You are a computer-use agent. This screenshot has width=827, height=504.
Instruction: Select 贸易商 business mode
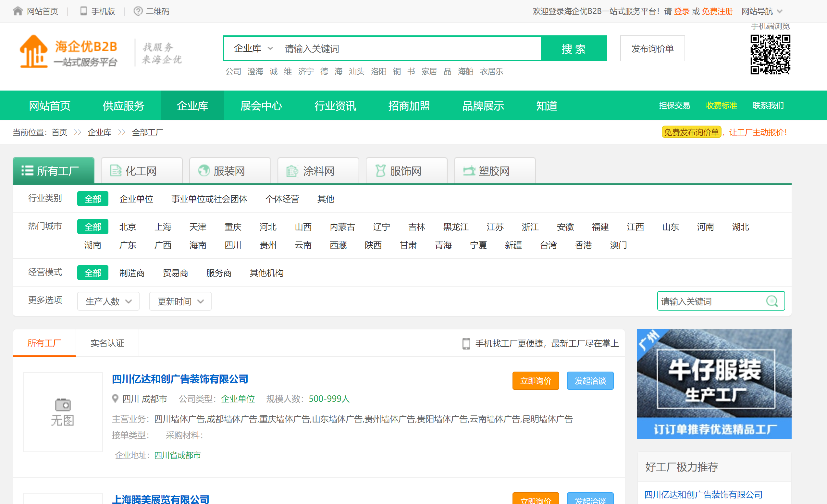176,273
